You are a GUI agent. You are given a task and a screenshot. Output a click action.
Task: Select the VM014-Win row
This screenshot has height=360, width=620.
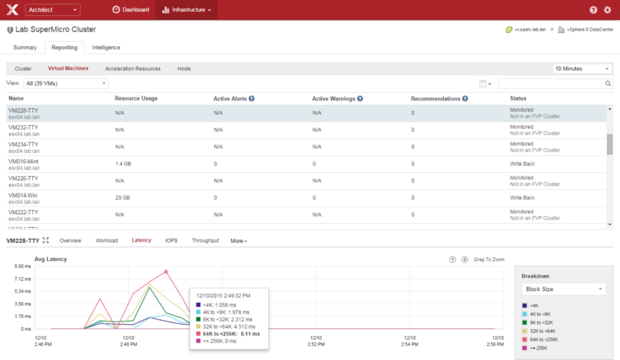pos(306,198)
